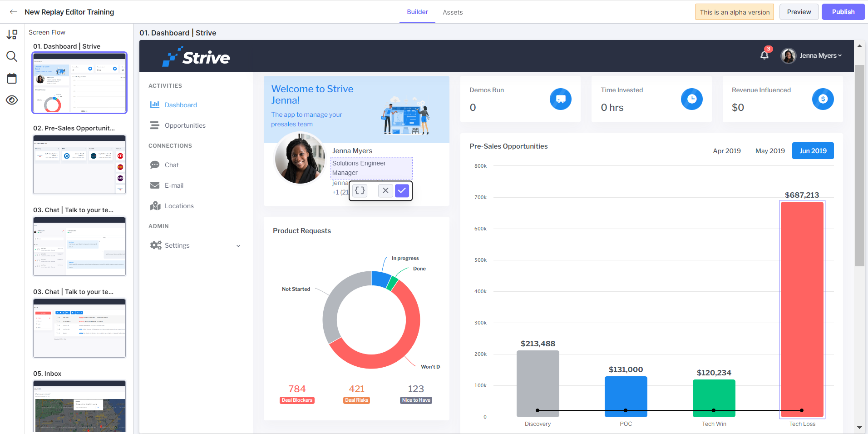This screenshot has width=868, height=434.
Task: Click the vertical scrollbar of the preview
Action: pyautogui.click(x=859, y=165)
